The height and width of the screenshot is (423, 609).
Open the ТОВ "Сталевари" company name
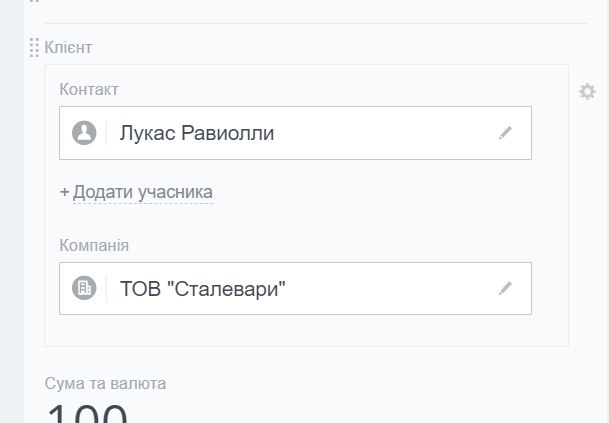pyautogui.click(x=203, y=288)
